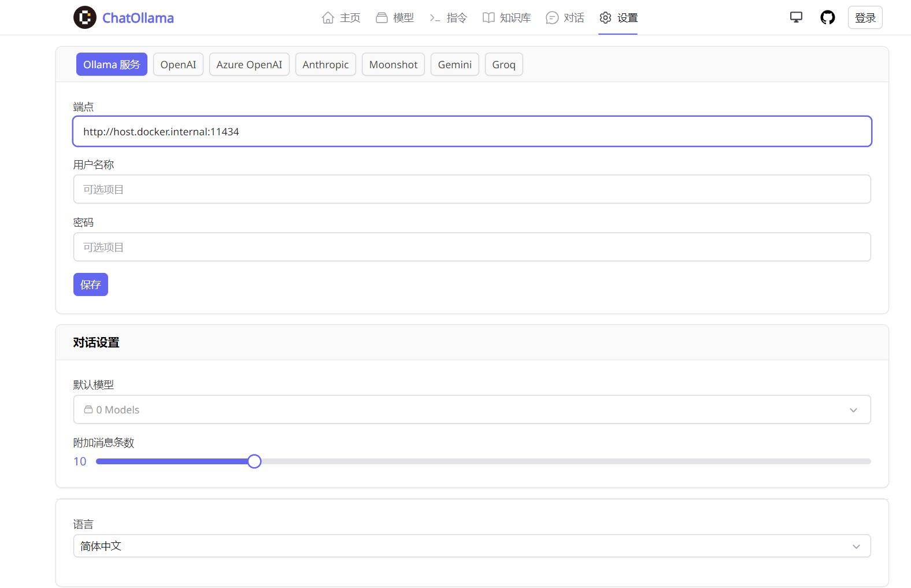Viewport: 911px width, 588px height.
Task: Go to 主页 home icon
Action: [x=328, y=18]
